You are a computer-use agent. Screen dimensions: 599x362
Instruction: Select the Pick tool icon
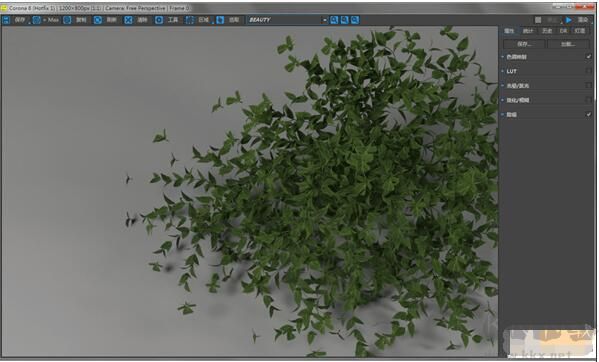pyautogui.click(x=220, y=20)
